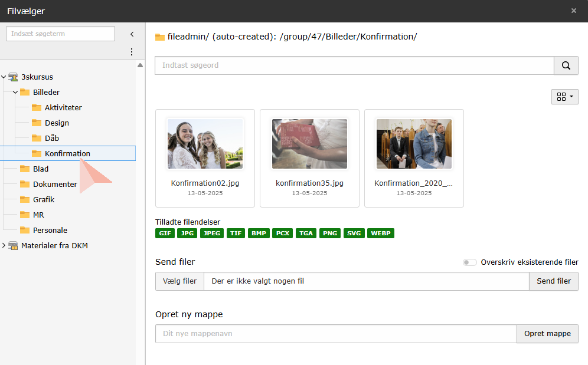Collapse the 3skursus tree node
Screen dimensions: 588x365
point(4,77)
